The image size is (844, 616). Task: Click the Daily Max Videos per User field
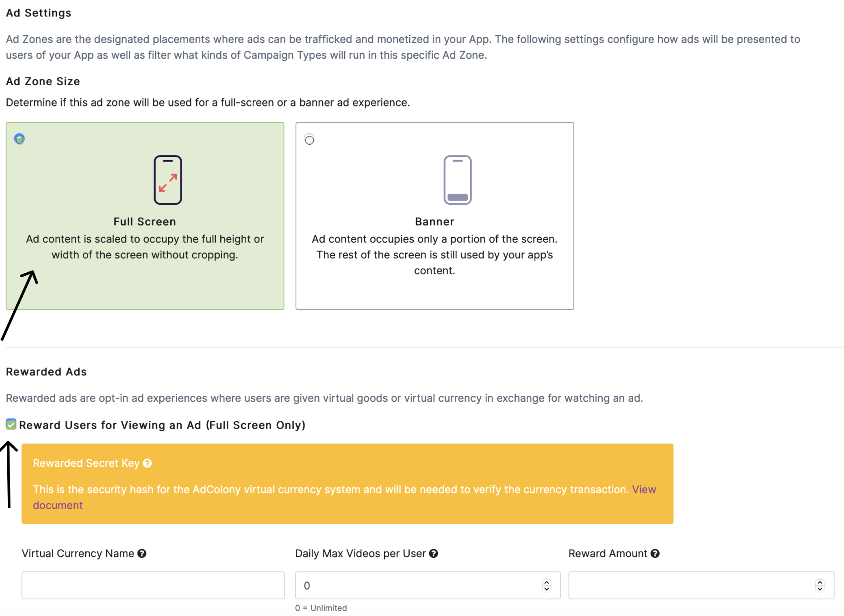pyautogui.click(x=419, y=586)
